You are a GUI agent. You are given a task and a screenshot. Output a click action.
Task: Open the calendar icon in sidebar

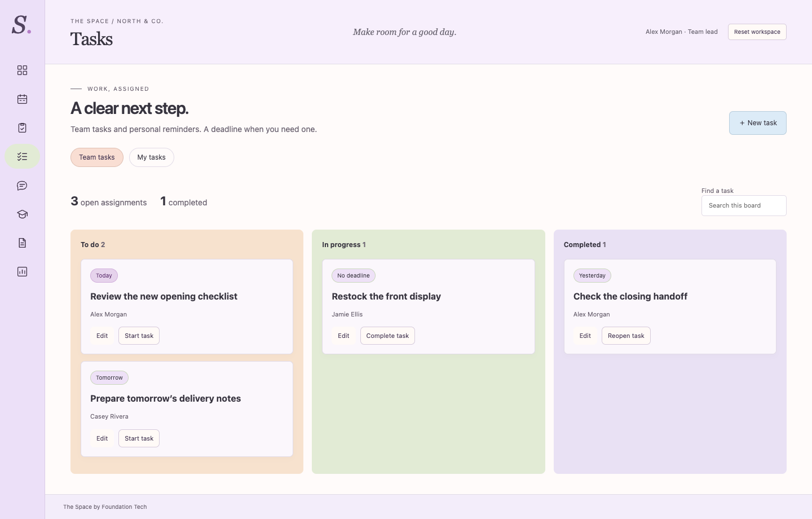[22, 99]
